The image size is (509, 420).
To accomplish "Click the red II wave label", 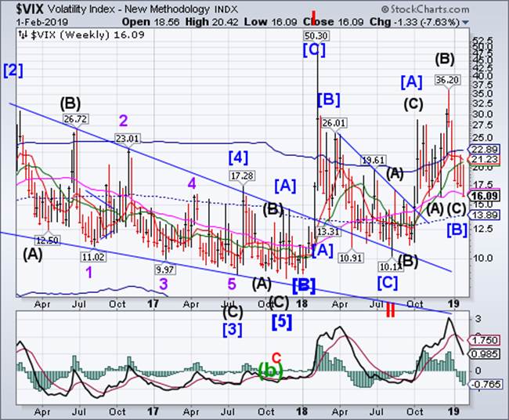I will (391, 310).
